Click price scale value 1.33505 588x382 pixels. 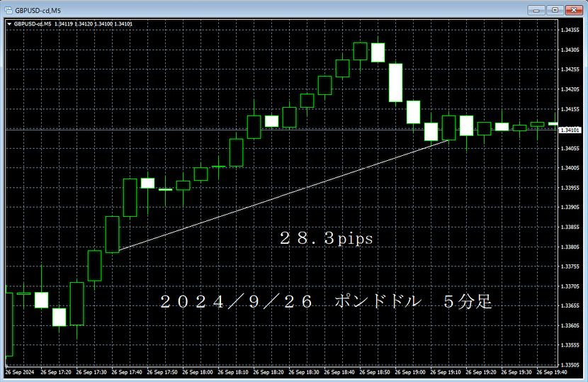pos(570,365)
